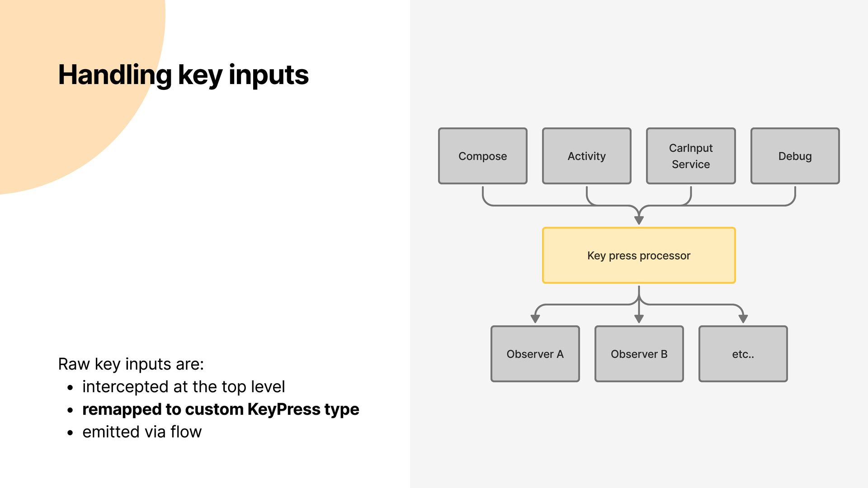
Task: Click the Observer B box
Action: click(x=639, y=354)
